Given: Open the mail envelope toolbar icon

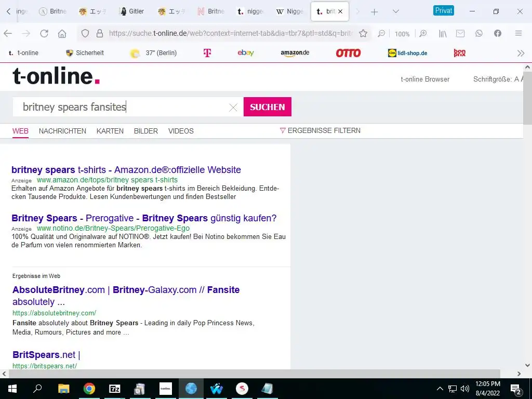Looking at the screenshot, I should pos(460,33).
